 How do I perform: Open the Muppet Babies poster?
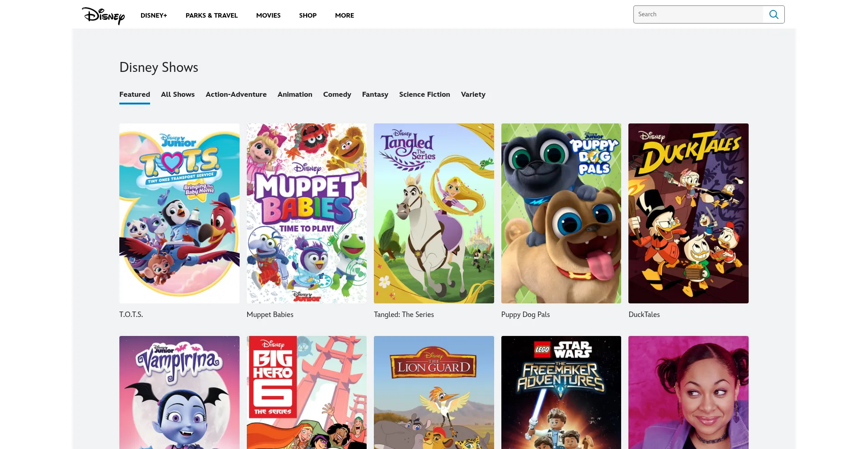coord(307,213)
